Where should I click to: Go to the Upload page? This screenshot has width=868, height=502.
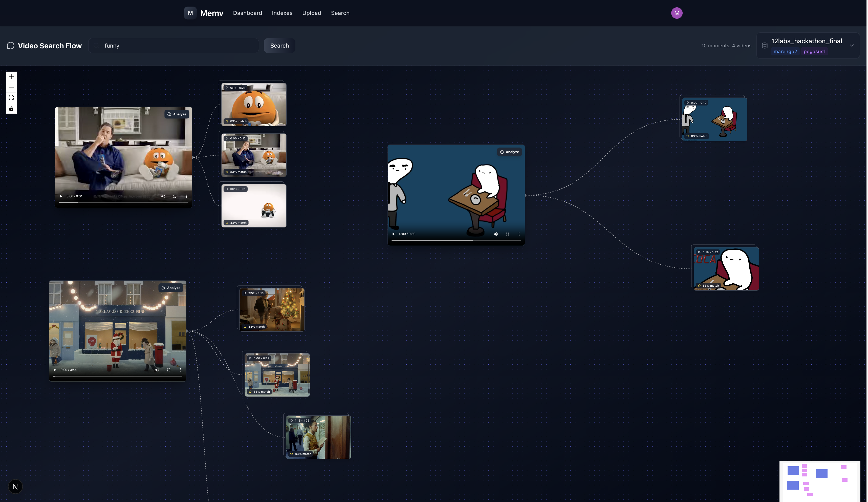[x=311, y=13]
